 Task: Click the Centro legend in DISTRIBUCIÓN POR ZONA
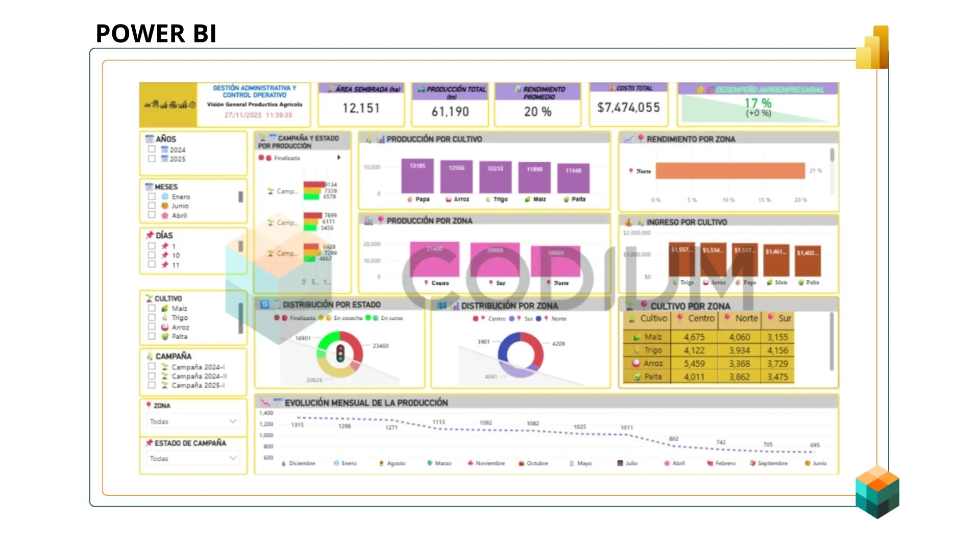[x=489, y=318]
